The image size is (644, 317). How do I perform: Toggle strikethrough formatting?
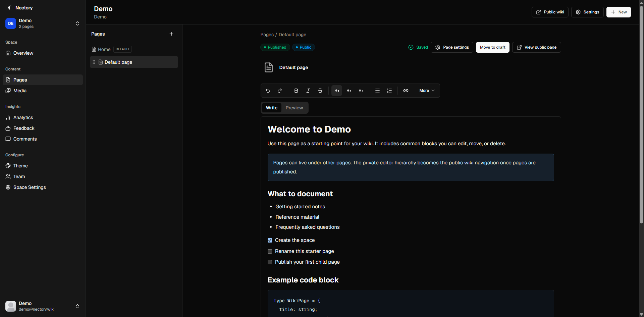click(320, 91)
